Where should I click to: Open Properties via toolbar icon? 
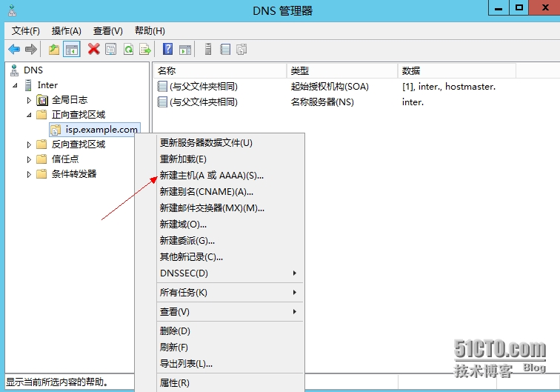pyautogui.click(x=111, y=50)
